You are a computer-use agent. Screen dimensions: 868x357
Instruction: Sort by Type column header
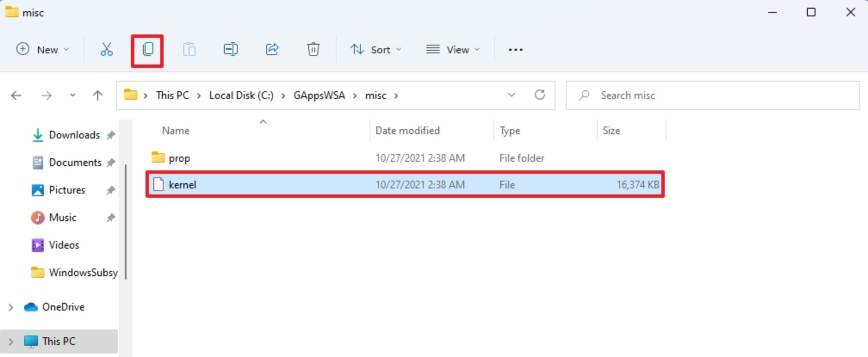coord(510,130)
